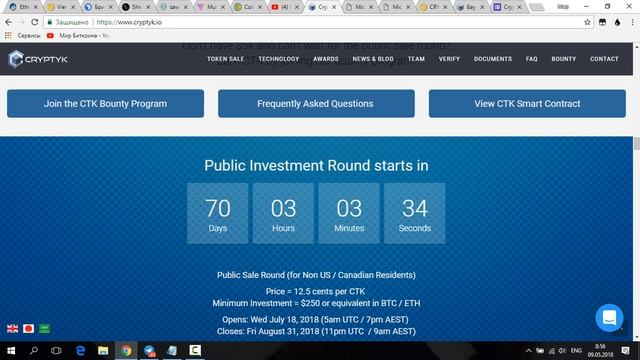Click Frequently Asked Questions button

pos(316,104)
